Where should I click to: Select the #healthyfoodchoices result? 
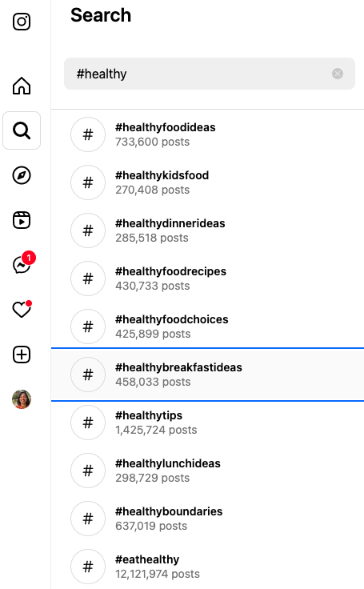click(207, 327)
